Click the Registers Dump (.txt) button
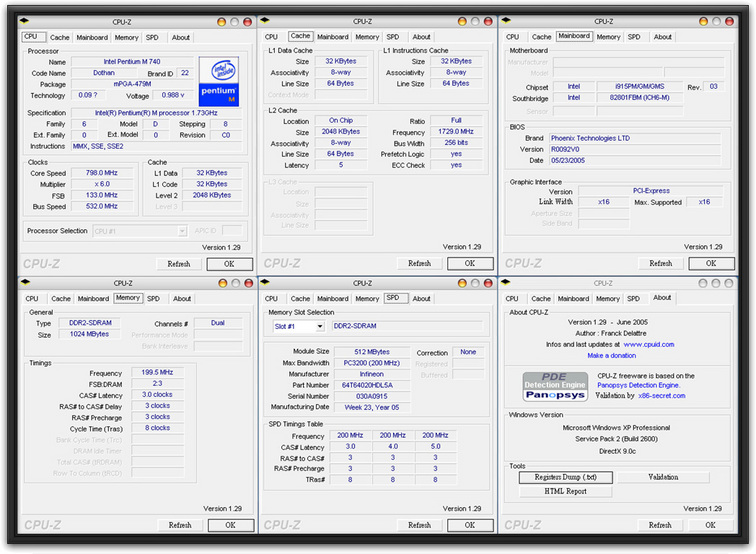 [566, 477]
